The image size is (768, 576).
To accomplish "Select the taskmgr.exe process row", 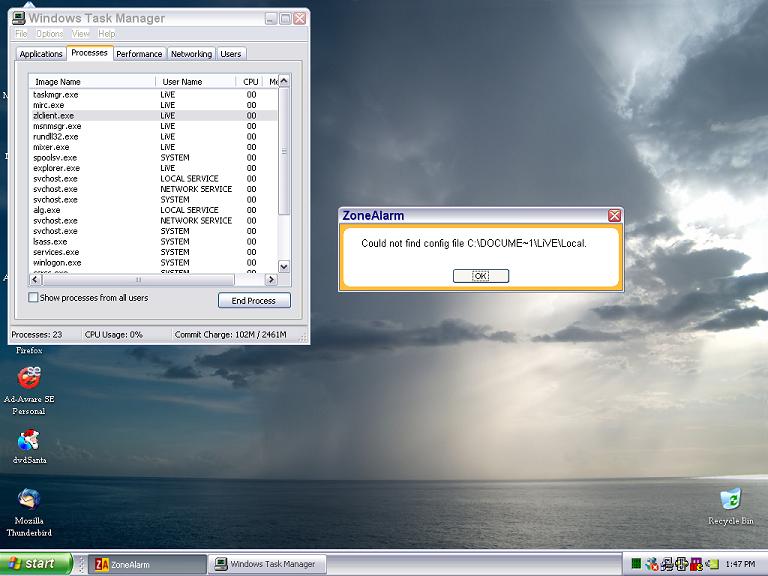I will [x=153, y=95].
